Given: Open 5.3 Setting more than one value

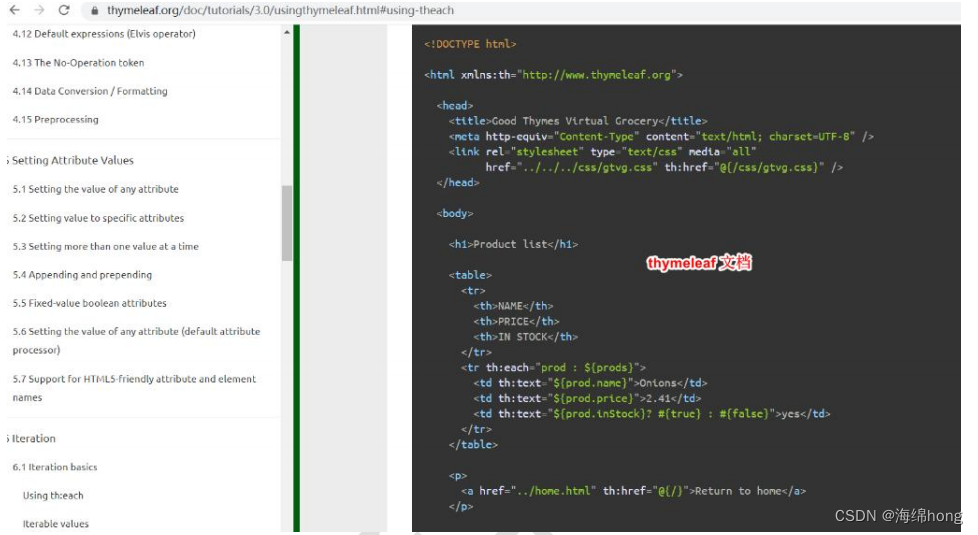Looking at the screenshot, I should [105, 246].
